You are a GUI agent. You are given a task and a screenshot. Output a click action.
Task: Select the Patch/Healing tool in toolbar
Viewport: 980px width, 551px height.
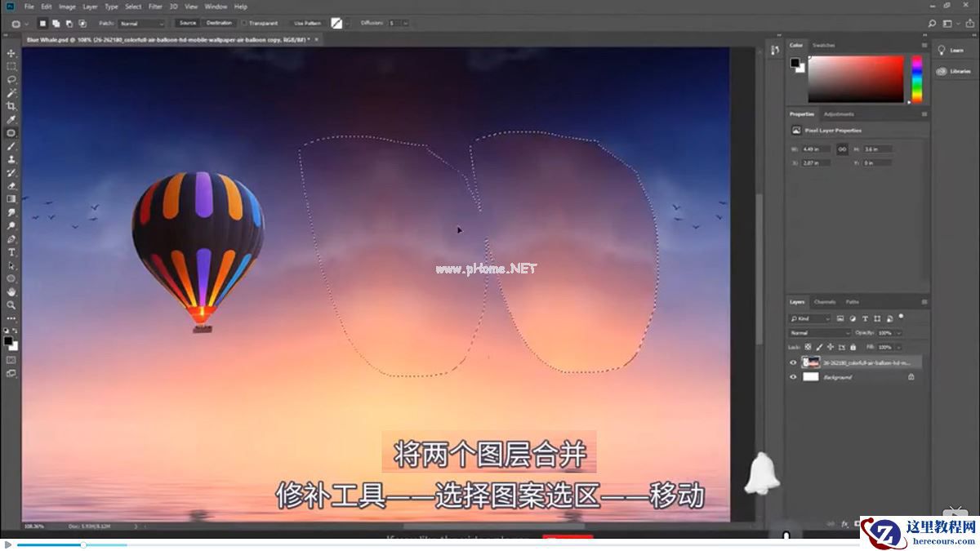(11, 134)
